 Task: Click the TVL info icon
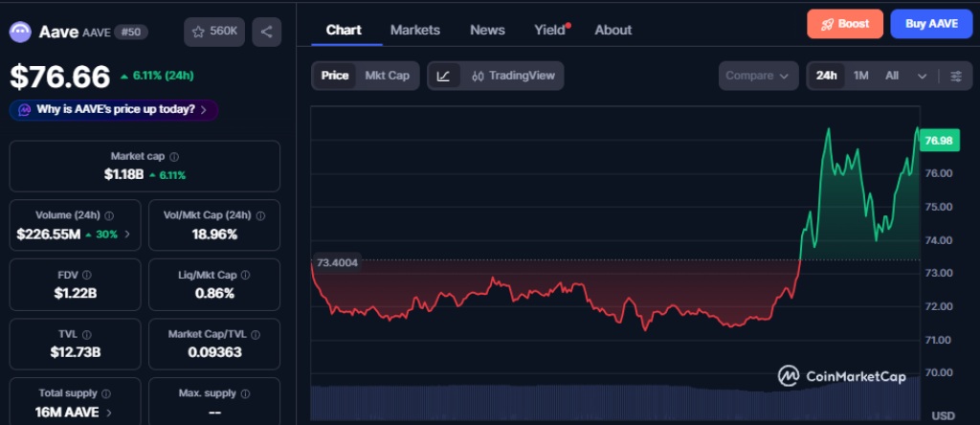pos(87,335)
